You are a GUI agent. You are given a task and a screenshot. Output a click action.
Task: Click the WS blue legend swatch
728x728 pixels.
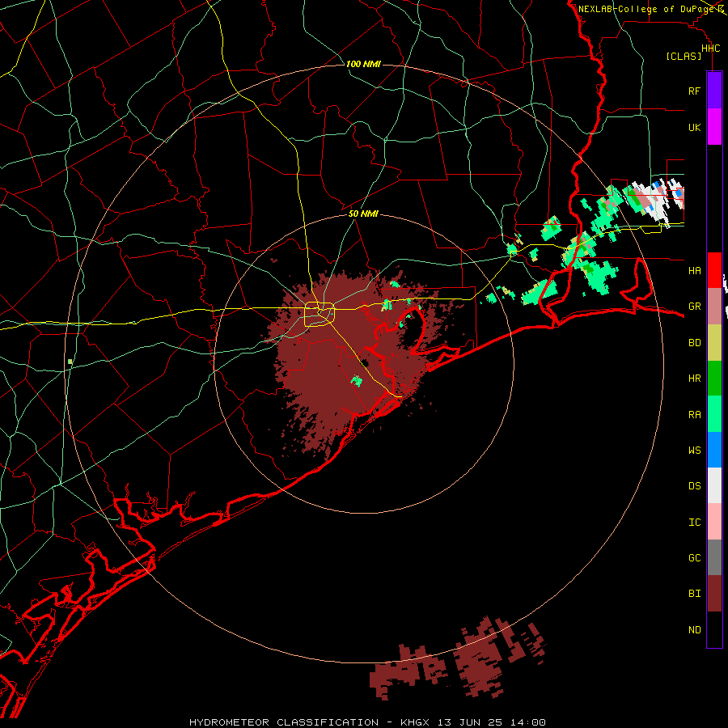point(714,450)
